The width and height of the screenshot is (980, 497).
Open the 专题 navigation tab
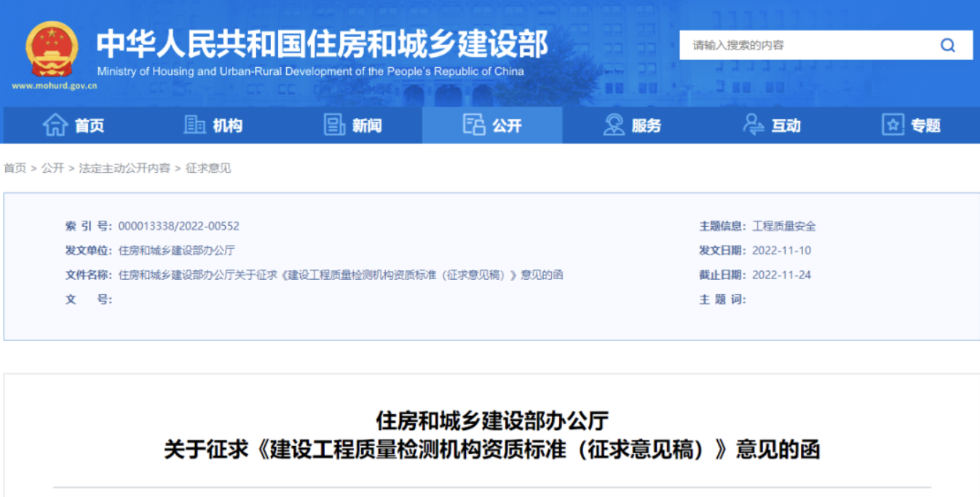tap(911, 125)
